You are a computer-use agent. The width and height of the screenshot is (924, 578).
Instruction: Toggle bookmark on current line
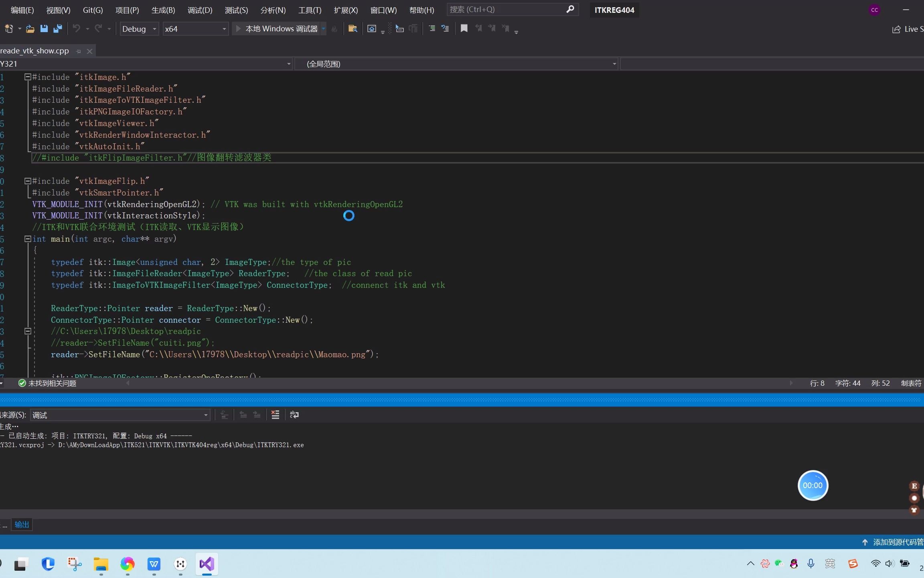[464, 28]
